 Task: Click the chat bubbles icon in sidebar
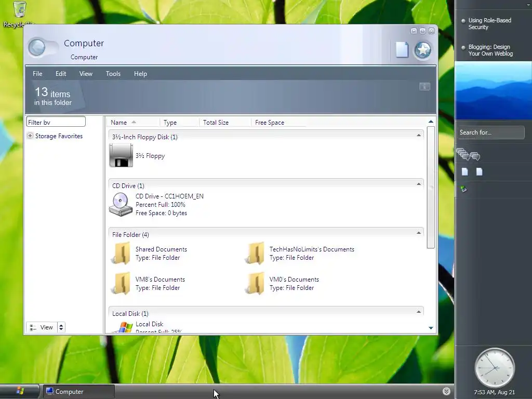click(468, 154)
